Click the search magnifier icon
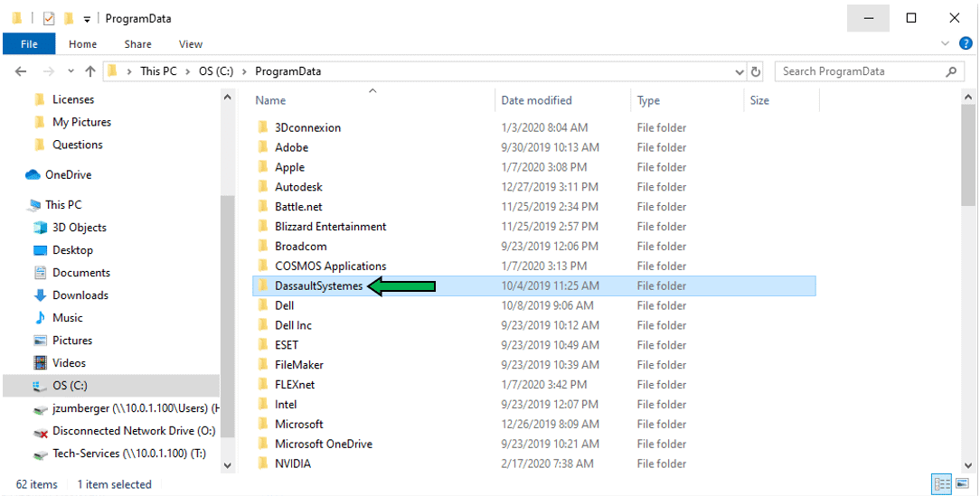The width and height of the screenshot is (980, 496). point(951,71)
